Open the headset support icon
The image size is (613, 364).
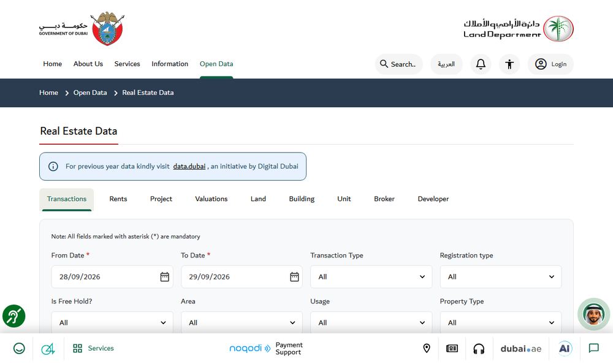tap(479, 348)
